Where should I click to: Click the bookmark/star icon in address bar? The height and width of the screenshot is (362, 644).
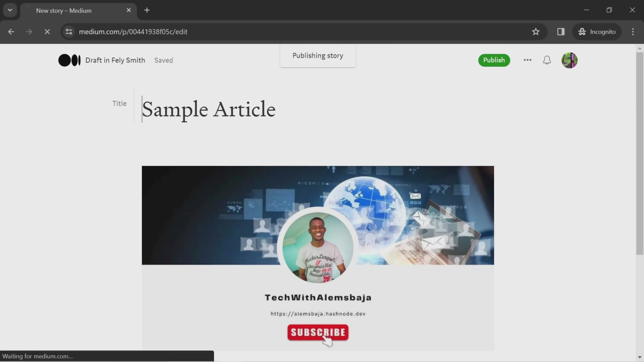tap(536, 31)
